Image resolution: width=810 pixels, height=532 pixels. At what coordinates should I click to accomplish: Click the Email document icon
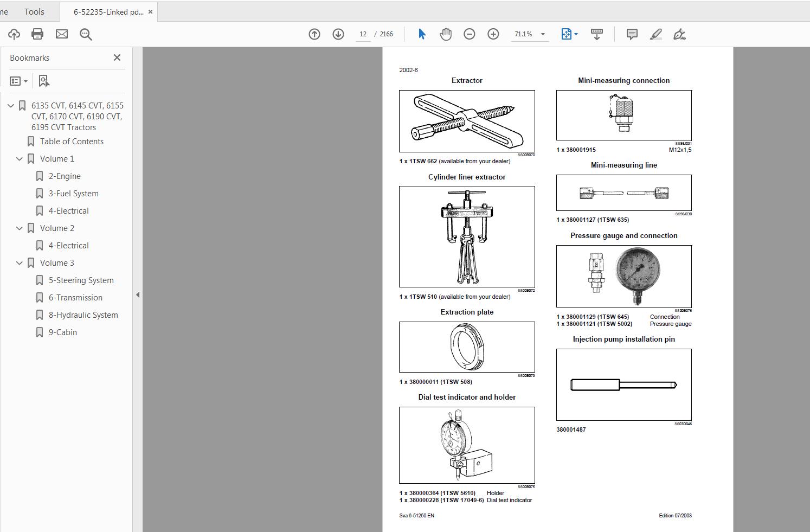tap(61, 34)
